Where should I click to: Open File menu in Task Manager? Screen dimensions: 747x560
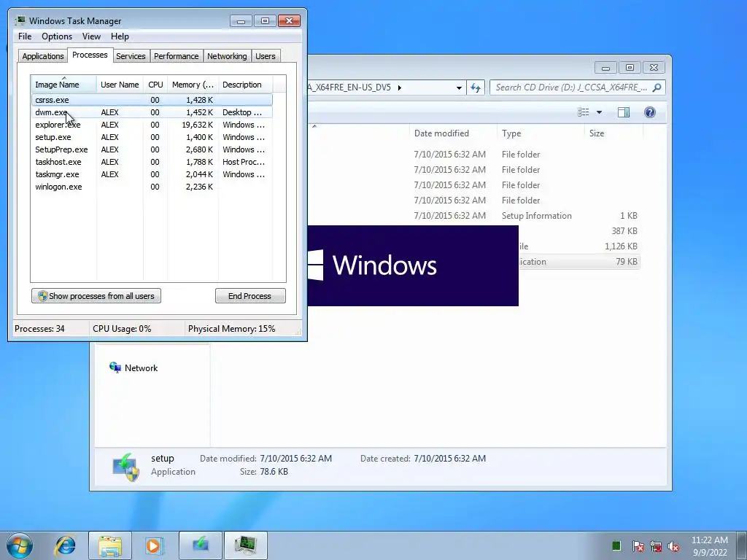(25, 36)
